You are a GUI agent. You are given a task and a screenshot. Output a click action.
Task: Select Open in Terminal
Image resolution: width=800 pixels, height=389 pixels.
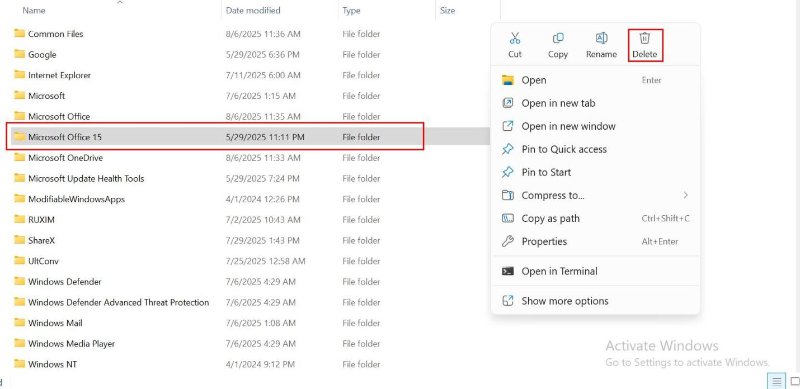coord(595,271)
